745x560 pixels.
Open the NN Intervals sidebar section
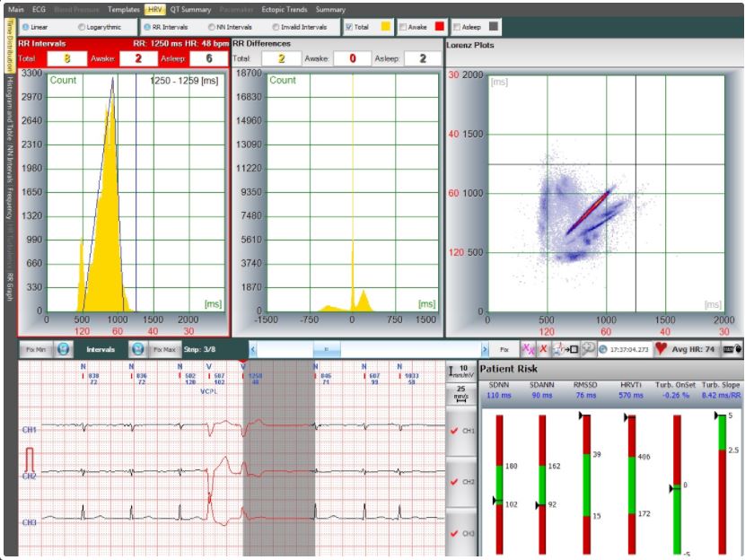pyautogui.click(x=7, y=162)
